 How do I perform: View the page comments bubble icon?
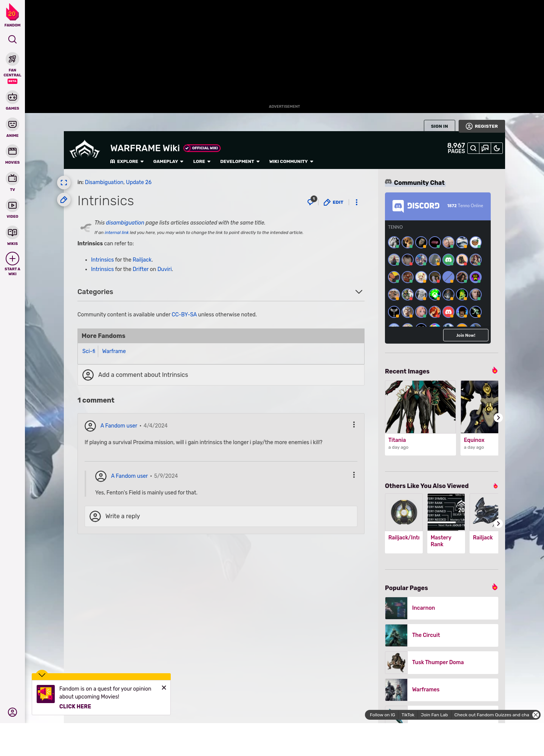click(x=311, y=202)
